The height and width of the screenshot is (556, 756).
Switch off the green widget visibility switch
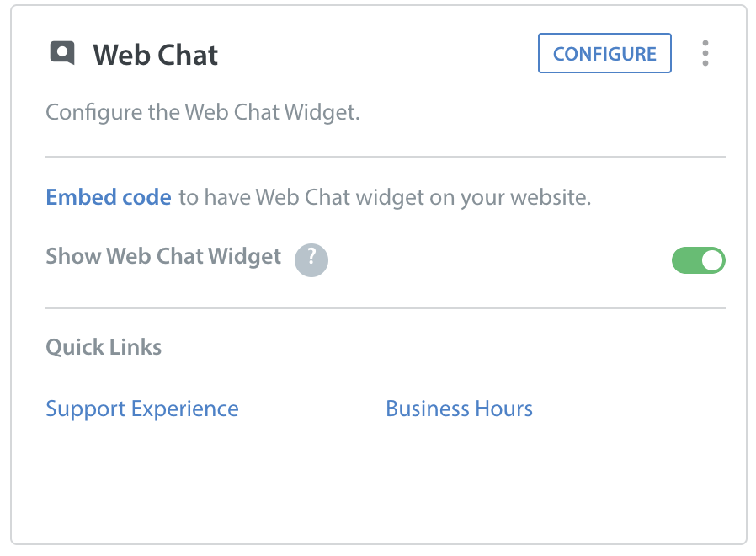[x=699, y=260]
